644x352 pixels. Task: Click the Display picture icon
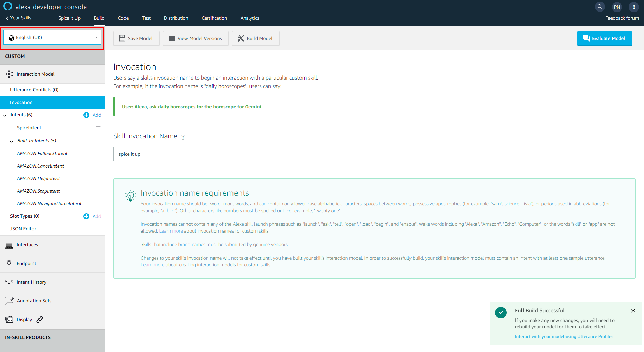click(9, 320)
